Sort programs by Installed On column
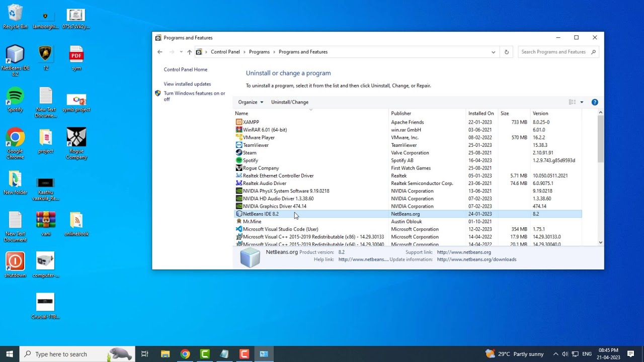Viewport: 644px width, 362px height. (x=481, y=114)
